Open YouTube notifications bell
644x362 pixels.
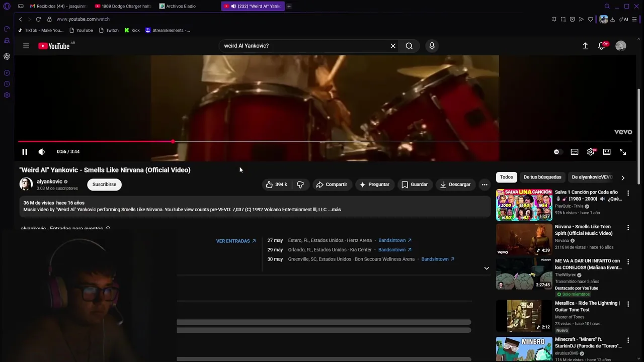coord(601,46)
